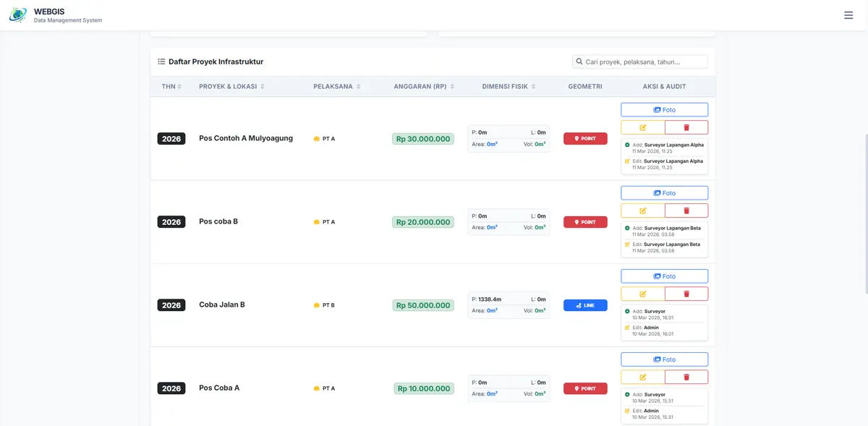Delete the Pos Contoh A Mulyoagung project

[x=686, y=127]
